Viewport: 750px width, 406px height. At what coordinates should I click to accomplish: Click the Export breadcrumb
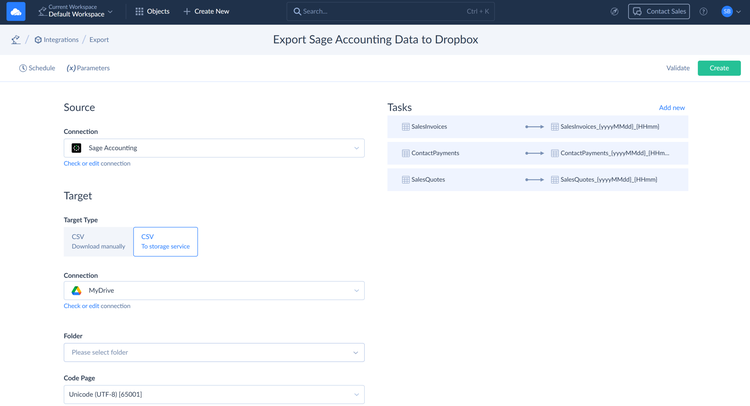pyautogui.click(x=99, y=40)
